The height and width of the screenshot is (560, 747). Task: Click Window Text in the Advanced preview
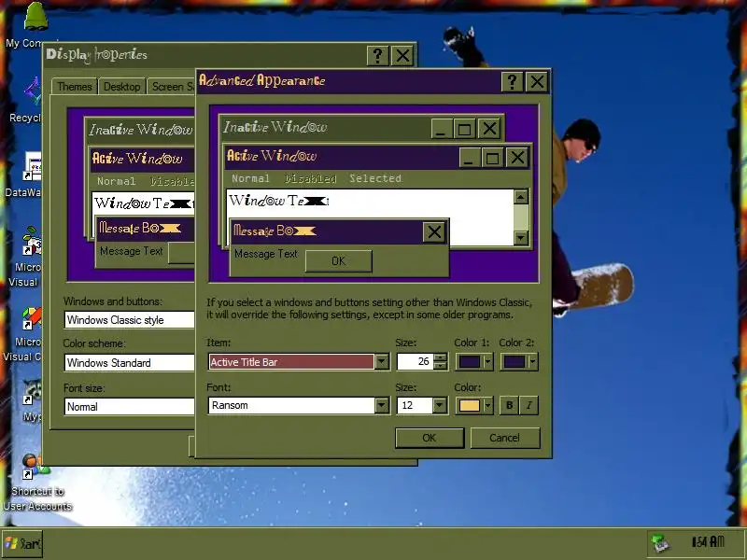pyautogui.click(x=278, y=201)
